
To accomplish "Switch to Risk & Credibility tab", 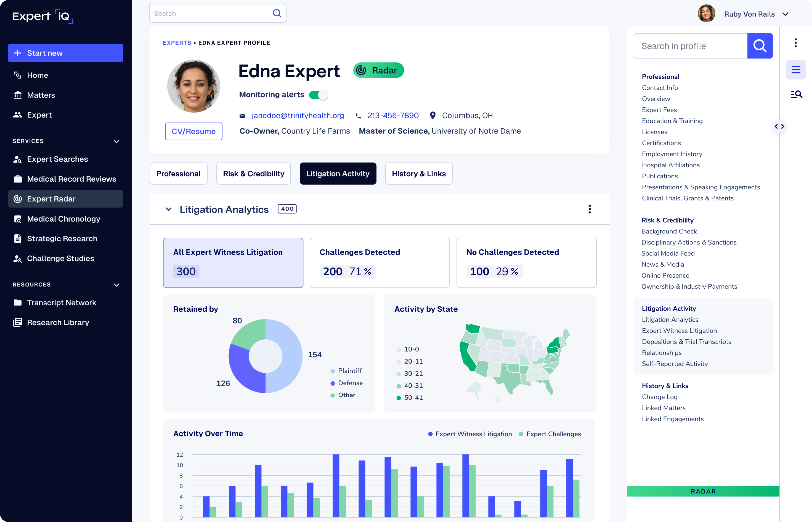I will (253, 174).
